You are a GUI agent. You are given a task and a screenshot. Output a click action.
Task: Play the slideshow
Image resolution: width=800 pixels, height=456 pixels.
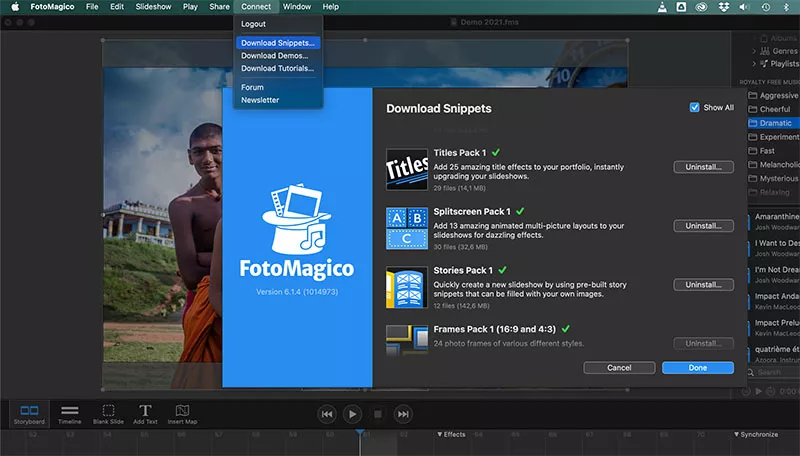353,414
